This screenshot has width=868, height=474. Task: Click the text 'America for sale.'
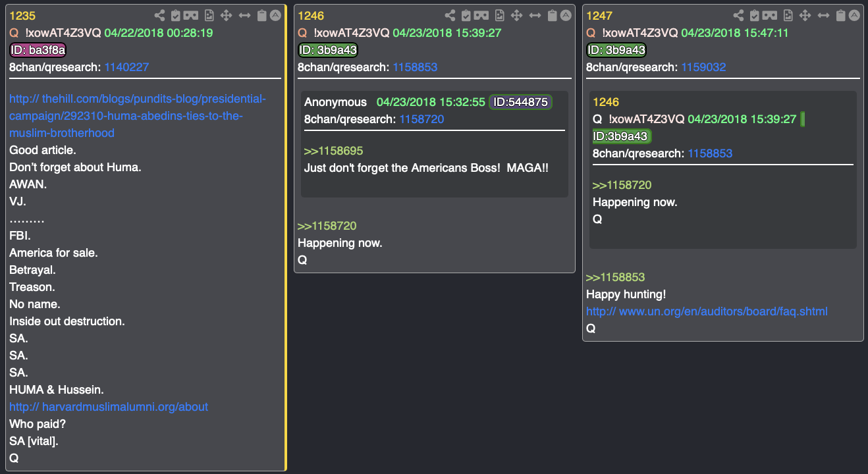pyautogui.click(x=53, y=253)
